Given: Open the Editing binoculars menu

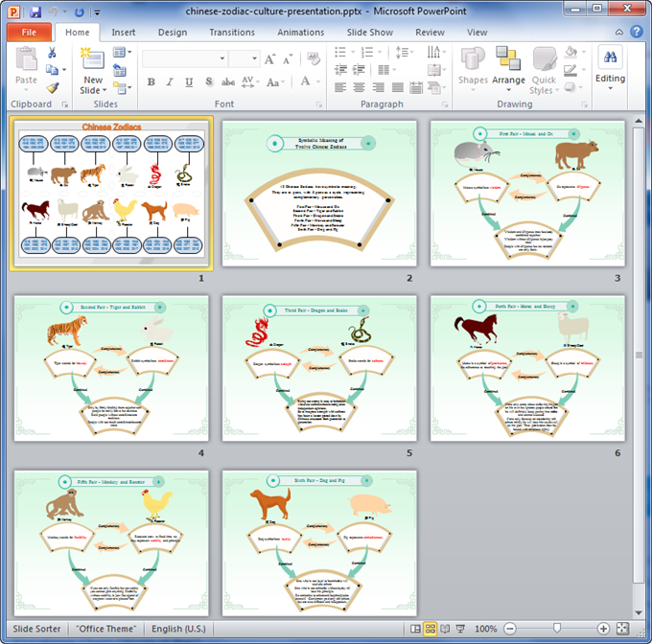Looking at the screenshot, I should (610, 57).
